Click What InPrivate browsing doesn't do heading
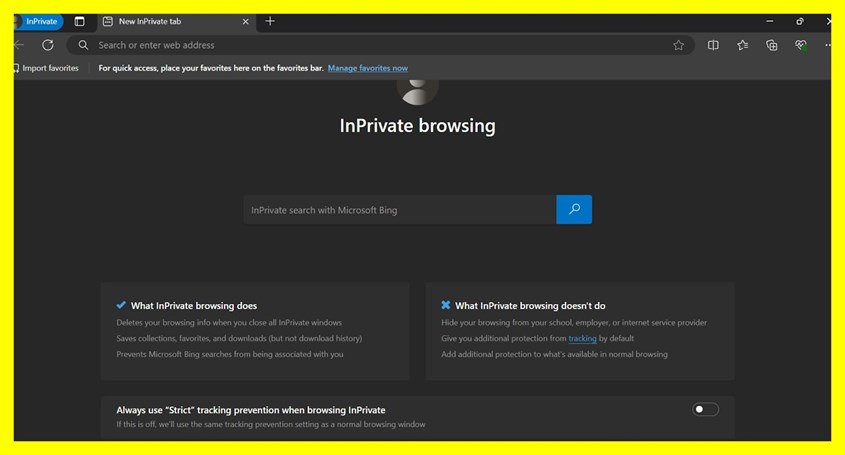The height and width of the screenshot is (455, 845). point(530,306)
